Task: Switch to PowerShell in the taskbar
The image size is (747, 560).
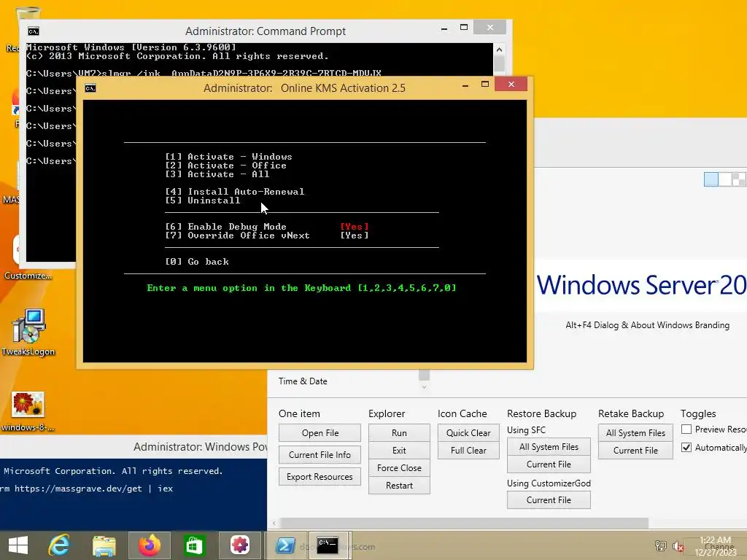Action: [x=285, y=545]
